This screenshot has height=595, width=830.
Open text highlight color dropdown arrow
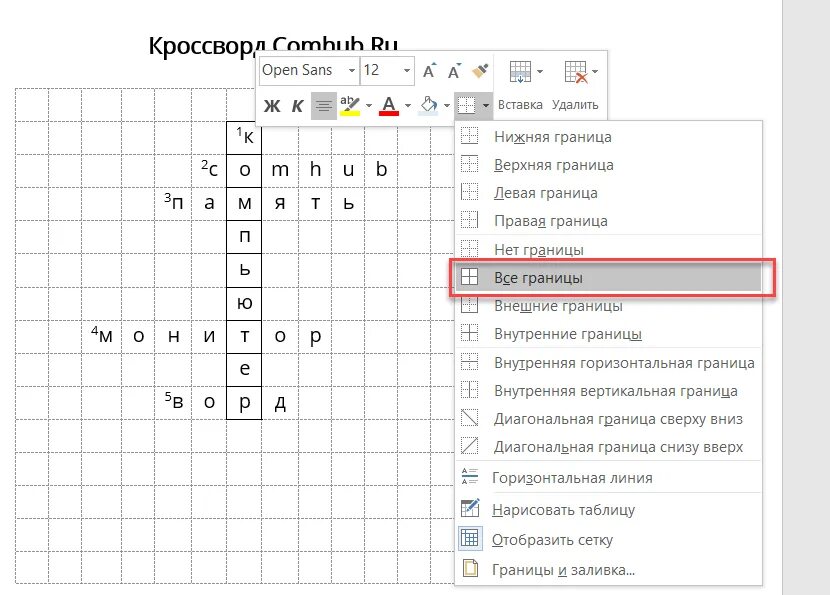369,106
